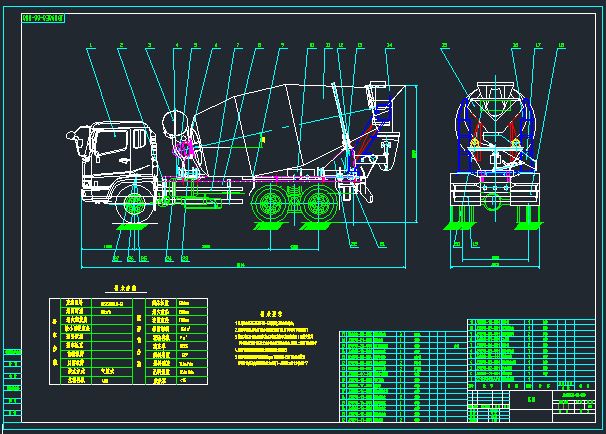Click the overall height dimension right of the truck
Image resolution: width=606 pixels, height=434 pixels.
tap(415, 154)
